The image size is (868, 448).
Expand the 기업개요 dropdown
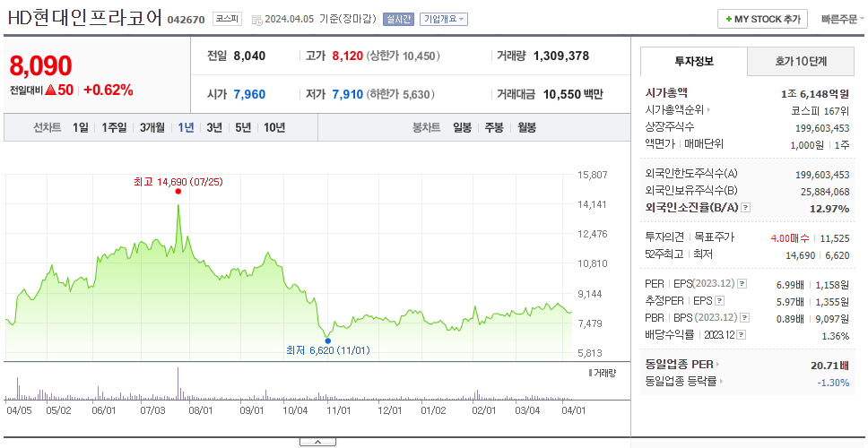pyautogui.click(x=443, y=19)
